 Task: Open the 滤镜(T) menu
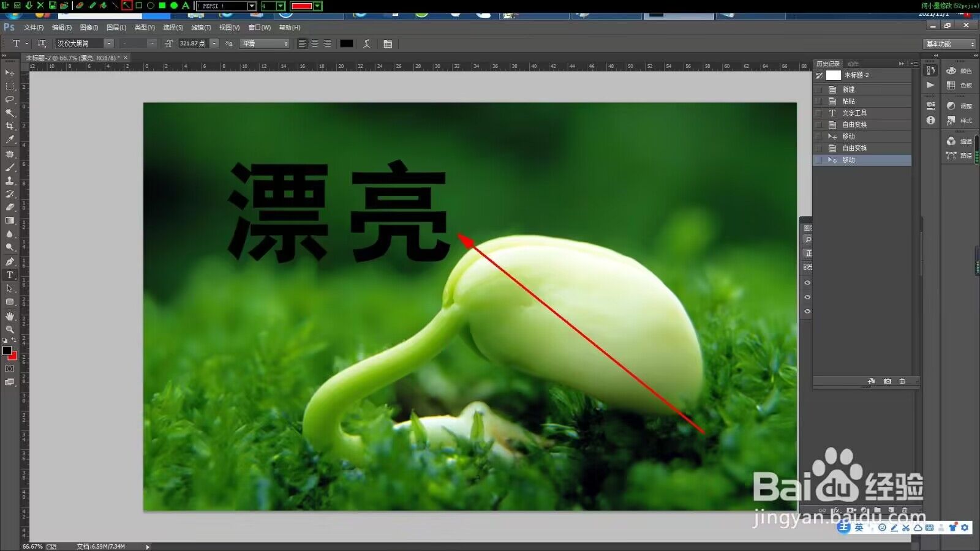(x=201, y=28)
